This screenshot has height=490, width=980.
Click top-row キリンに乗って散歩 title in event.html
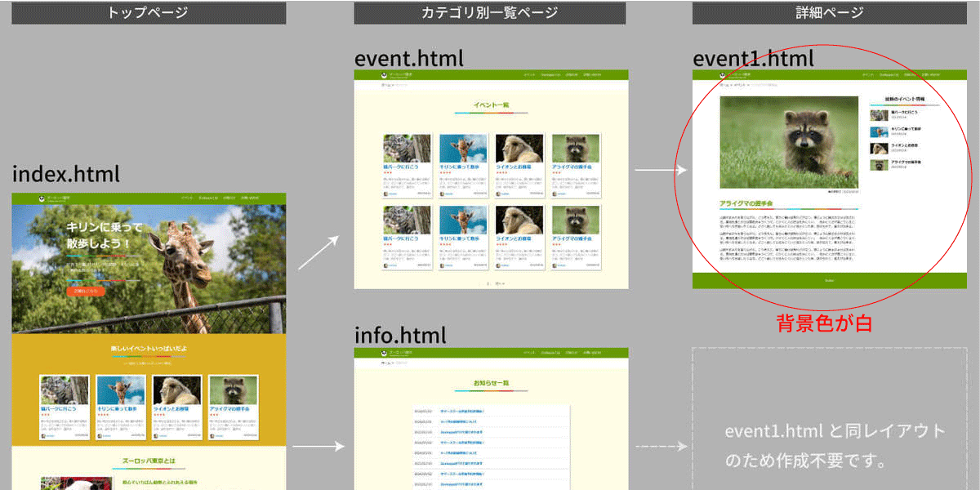[x=459, y=167]
